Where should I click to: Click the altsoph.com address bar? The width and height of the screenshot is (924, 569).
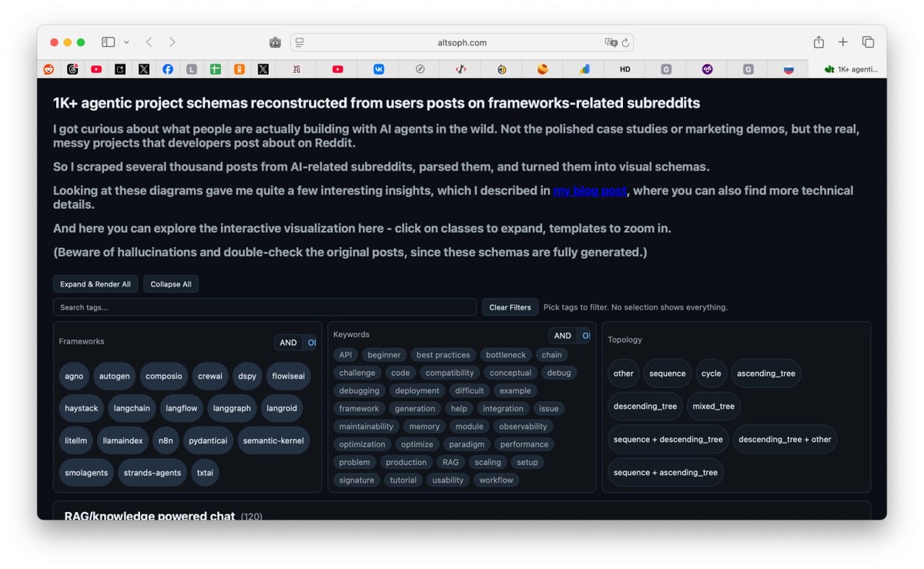coord(462,42)
